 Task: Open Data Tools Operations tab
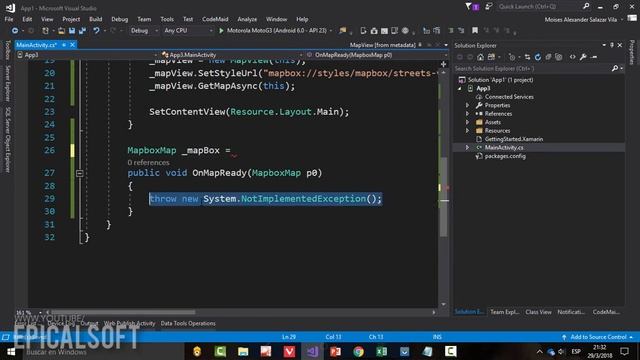point(188,323)
